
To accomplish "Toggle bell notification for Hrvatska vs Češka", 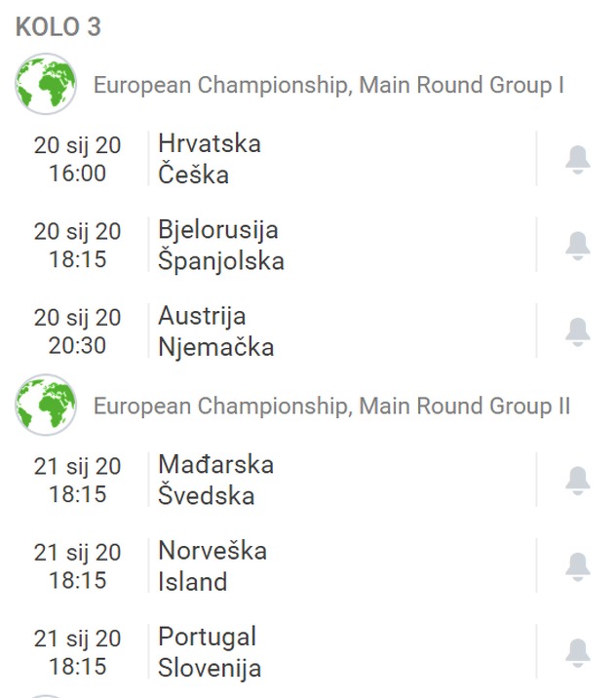I will (578, 159).
